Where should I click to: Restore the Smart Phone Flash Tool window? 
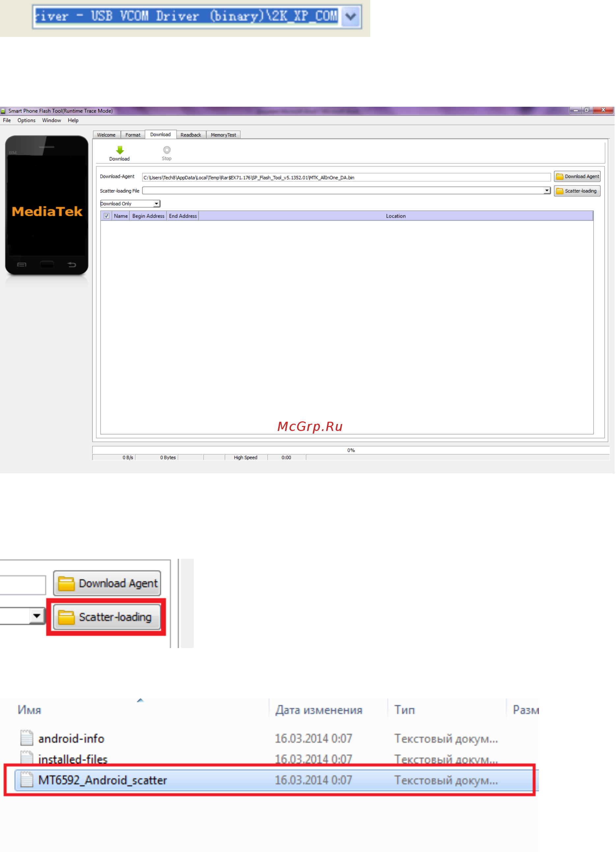(x=587, y=110)
